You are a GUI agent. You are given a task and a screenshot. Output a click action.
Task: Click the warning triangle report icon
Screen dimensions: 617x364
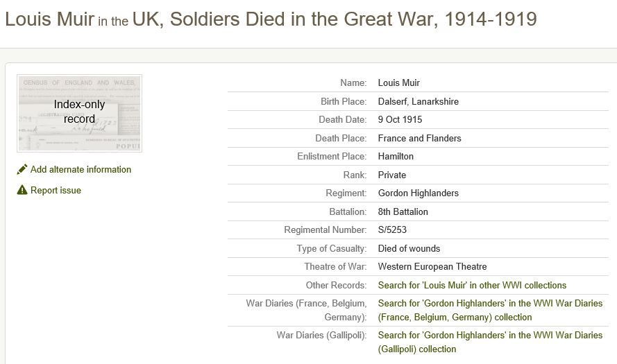[x=22, y=190]
